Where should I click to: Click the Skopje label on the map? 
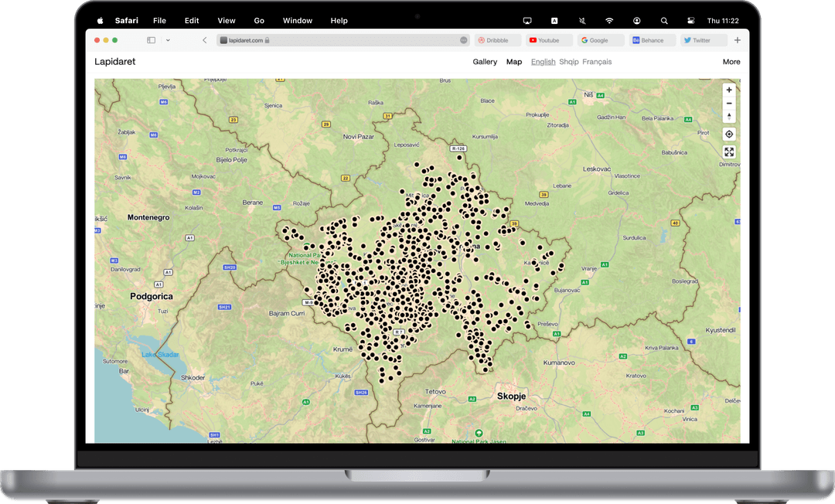pyautogui.click(x=511, y=397)
